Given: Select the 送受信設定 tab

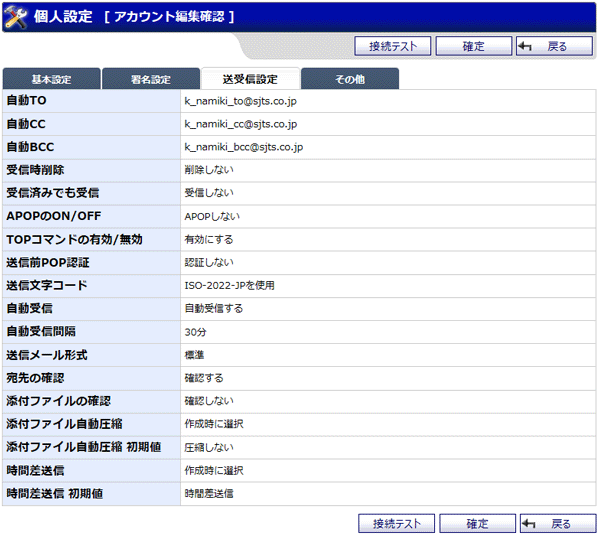Looking at the screenshot, I should pos(250,79).
